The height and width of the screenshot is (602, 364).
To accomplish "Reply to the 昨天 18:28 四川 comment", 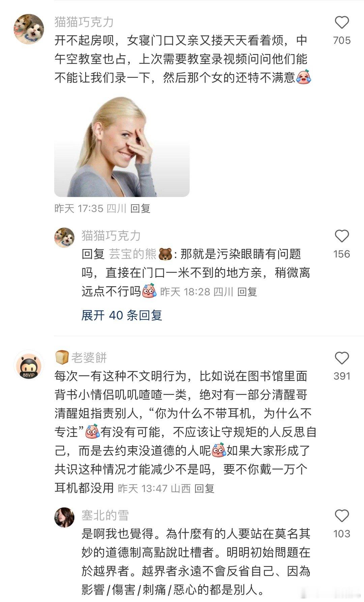I will point(247,292).
